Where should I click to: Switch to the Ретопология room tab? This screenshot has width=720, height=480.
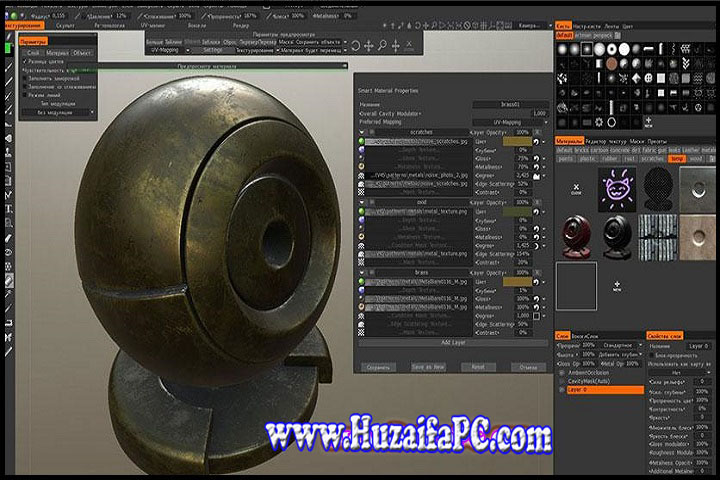(x=109, y=26)
